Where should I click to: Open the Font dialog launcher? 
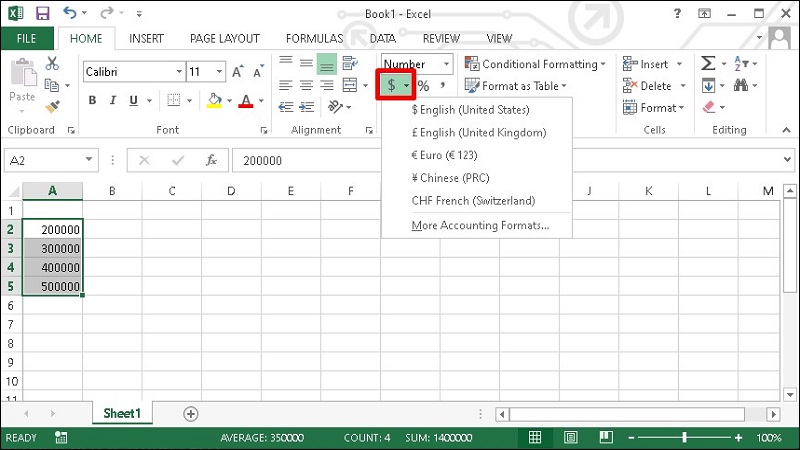click(264, 131)
